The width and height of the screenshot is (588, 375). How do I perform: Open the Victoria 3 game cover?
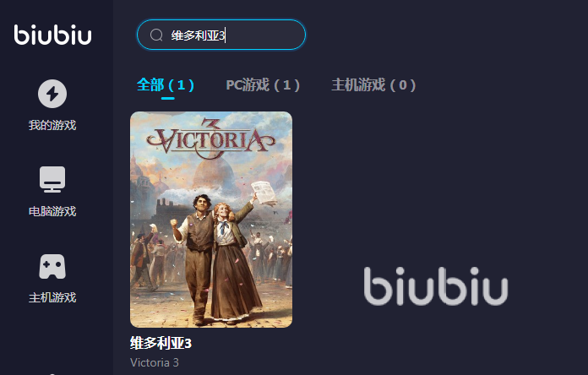pyautogui.click(x=211, y=220)
